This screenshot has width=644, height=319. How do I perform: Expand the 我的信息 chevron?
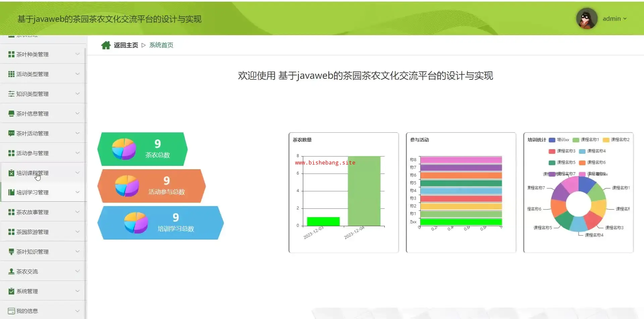tap(77, 311)
